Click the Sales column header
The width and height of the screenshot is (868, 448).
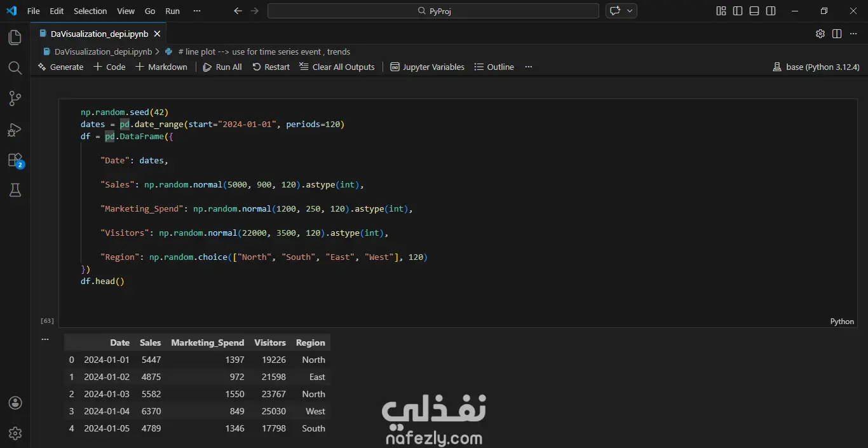coord(150,343)
